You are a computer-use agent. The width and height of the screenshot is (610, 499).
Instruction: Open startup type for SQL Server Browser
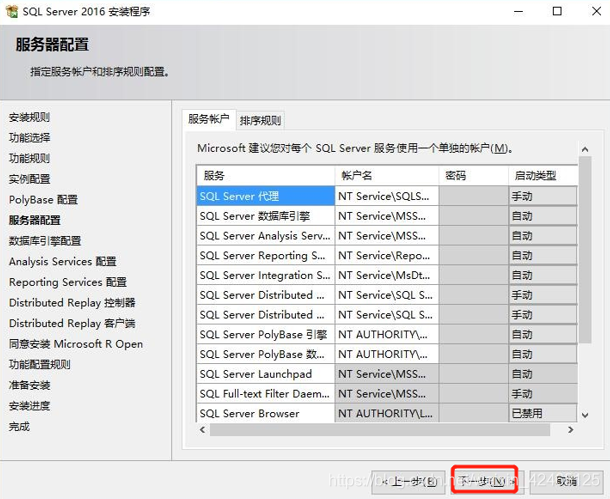543,413
